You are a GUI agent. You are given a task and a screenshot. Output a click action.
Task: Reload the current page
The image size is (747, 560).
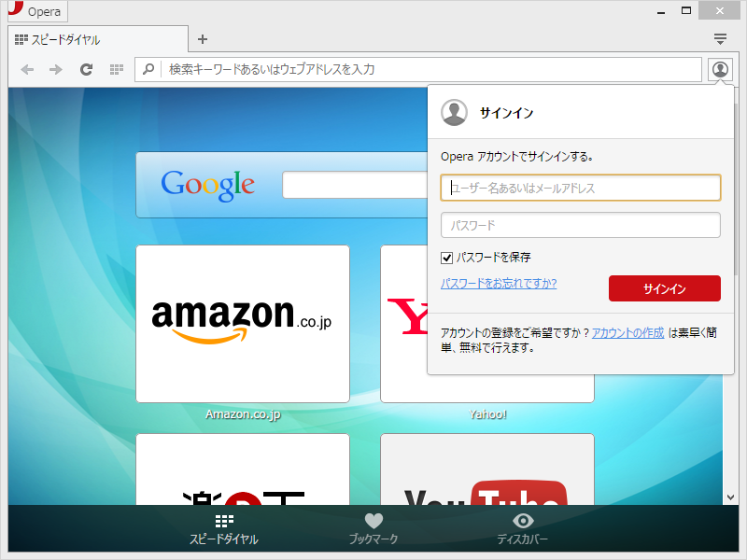tap(86, 68)
